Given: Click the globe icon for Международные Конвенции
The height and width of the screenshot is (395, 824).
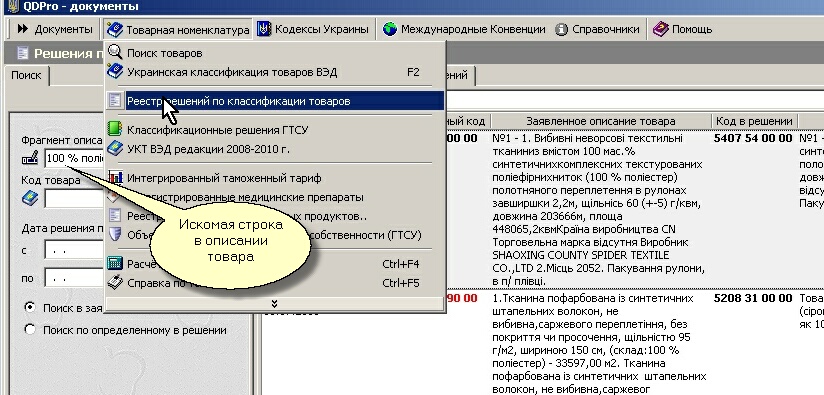Looking at the screenshot, I should coord(389,29).
